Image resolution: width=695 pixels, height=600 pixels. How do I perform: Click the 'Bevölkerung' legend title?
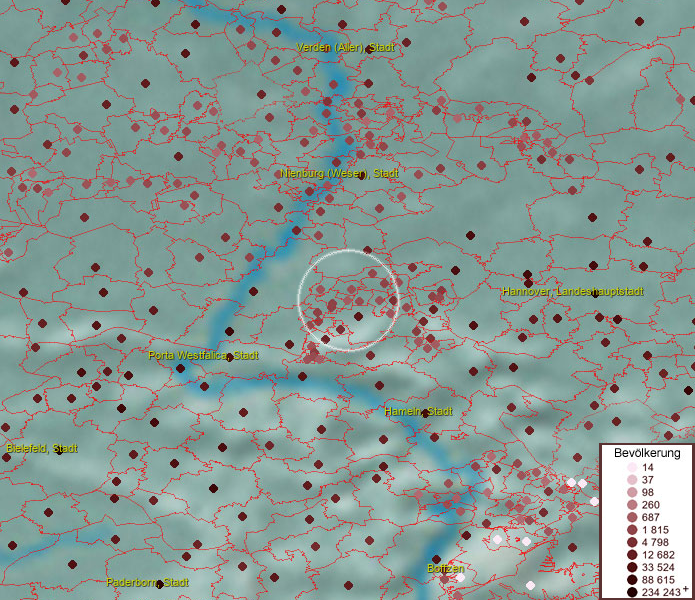click(x=647, y=453)
